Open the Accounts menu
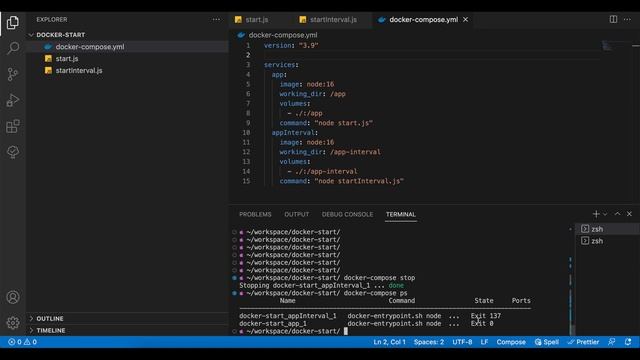This screenshot has height=360, width=640. (13, 297)
